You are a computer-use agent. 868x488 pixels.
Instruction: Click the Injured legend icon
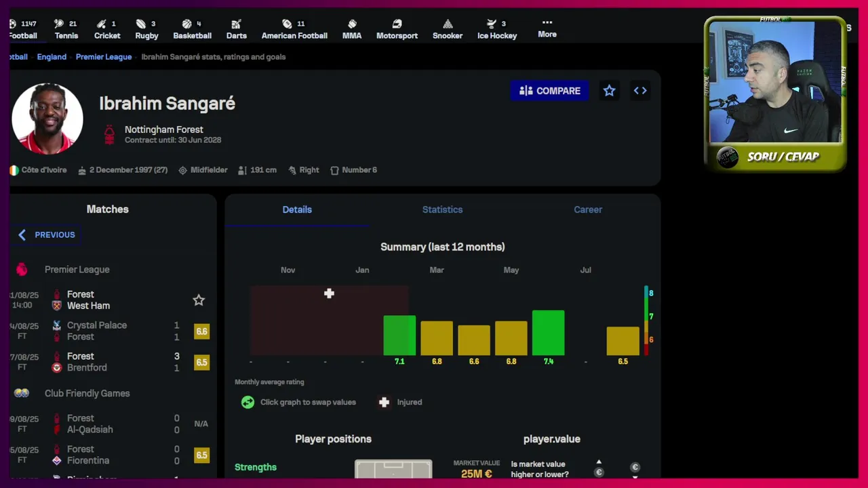(384, 402)
